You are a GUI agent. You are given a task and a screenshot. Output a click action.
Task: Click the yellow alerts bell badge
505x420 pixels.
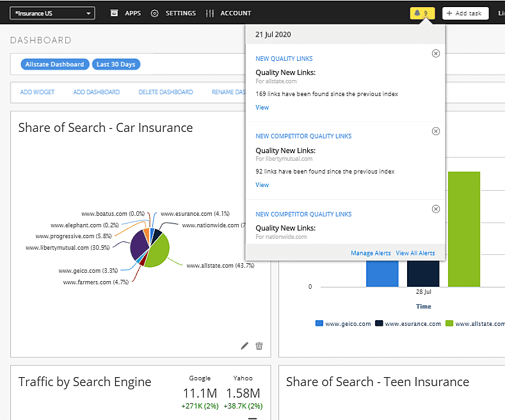[422, 13]
